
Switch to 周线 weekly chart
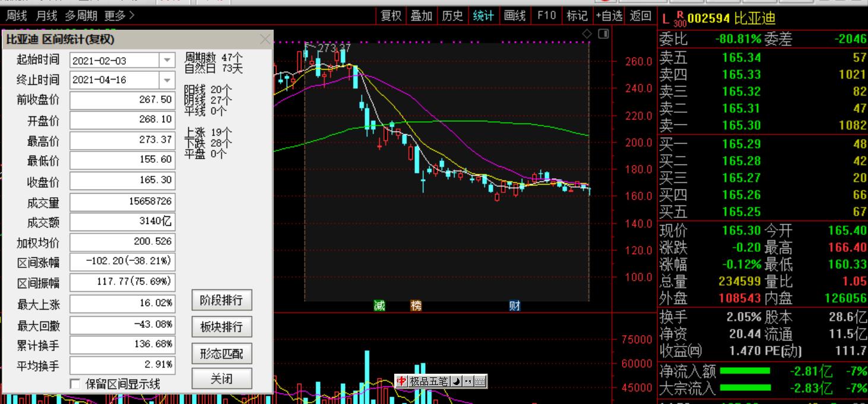(x=17, y=15)
